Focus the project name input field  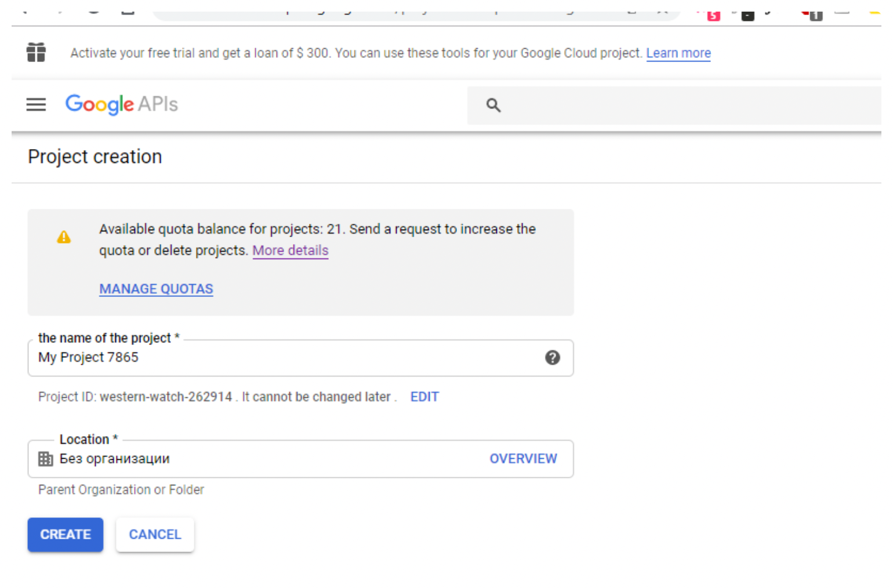pyautogui.click(x=301, y=358)
